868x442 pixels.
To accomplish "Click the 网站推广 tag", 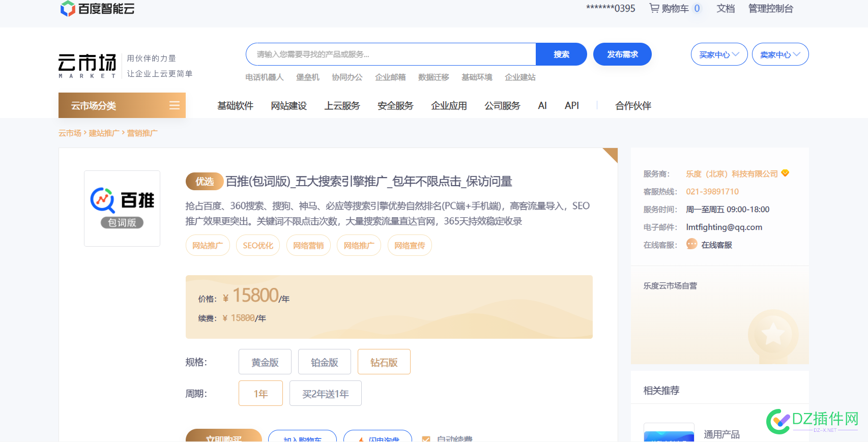I will pos(208,245).
